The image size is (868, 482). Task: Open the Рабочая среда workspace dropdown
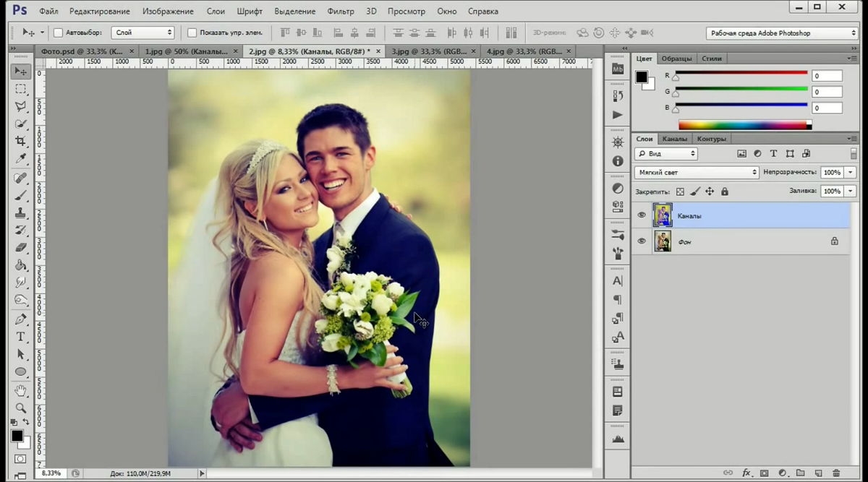point(781,33)
